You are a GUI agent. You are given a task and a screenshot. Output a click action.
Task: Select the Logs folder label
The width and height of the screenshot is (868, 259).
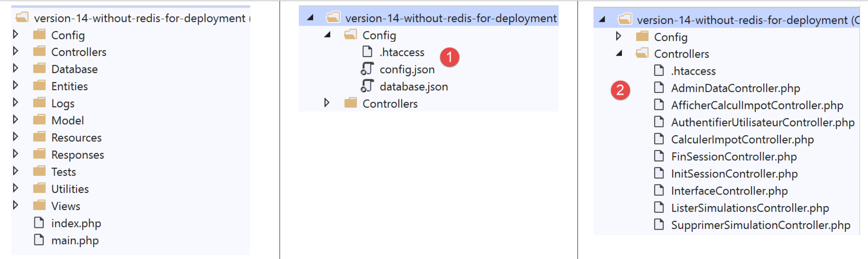pos(63,104)
